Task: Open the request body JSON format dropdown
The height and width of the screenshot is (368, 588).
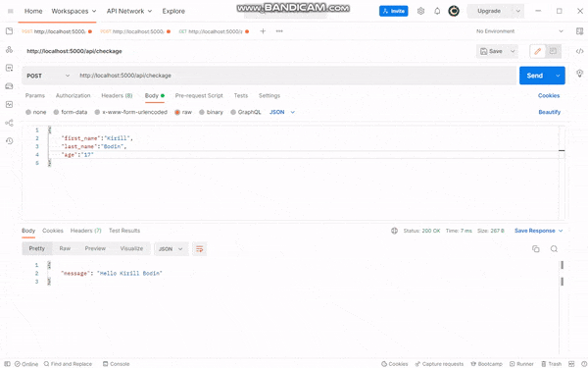Action: point(282,112)
